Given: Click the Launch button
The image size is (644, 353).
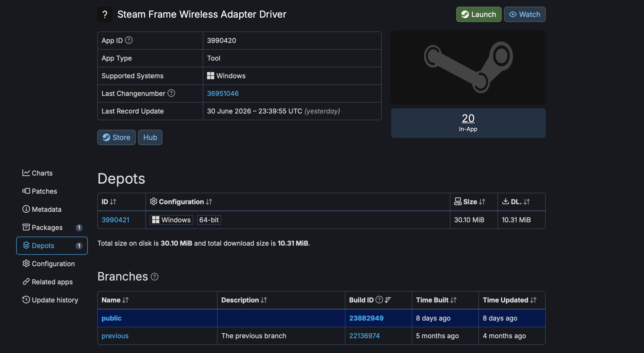Looking at the screenshot, I should click(x=478, y=14).
